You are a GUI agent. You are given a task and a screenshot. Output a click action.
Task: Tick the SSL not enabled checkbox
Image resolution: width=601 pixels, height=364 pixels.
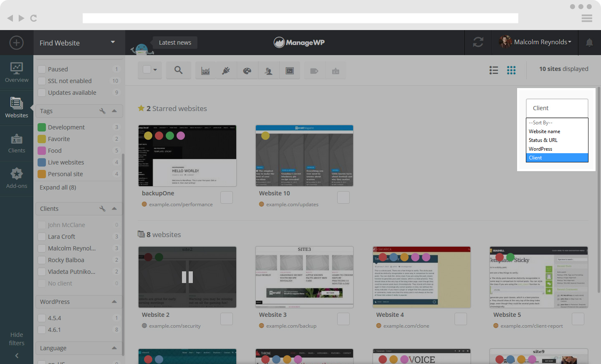coord(42,81)
